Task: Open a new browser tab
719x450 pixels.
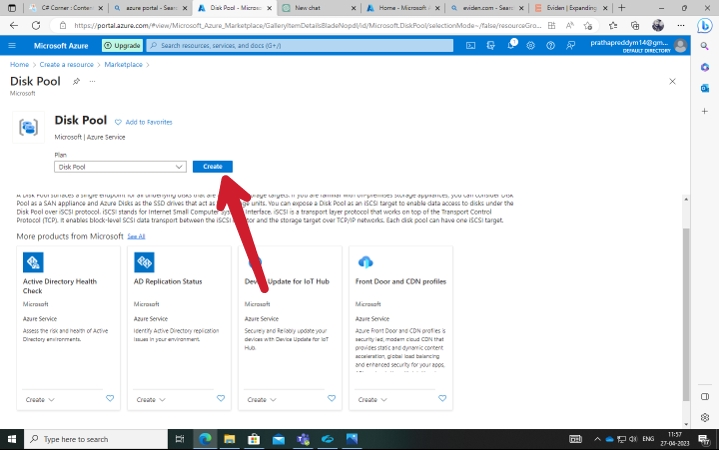Action: tap(621, 8)
